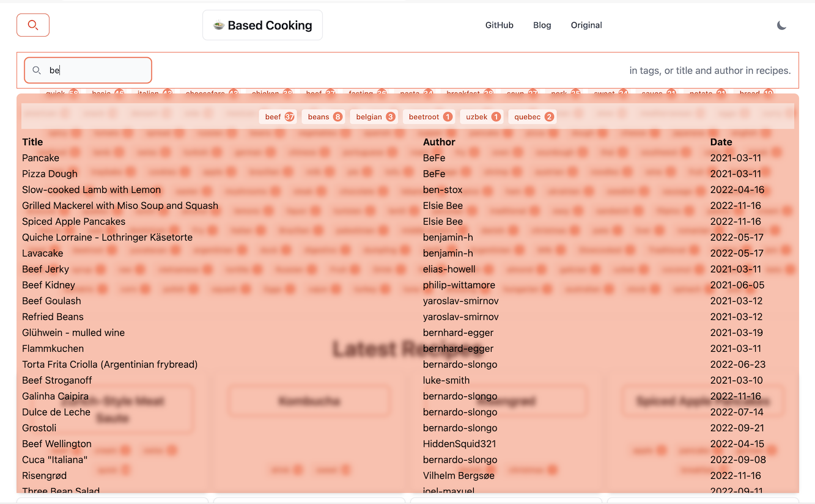The image size is (815, 504).
Task: Select the beans tag filter
Action: pos(323,117)
